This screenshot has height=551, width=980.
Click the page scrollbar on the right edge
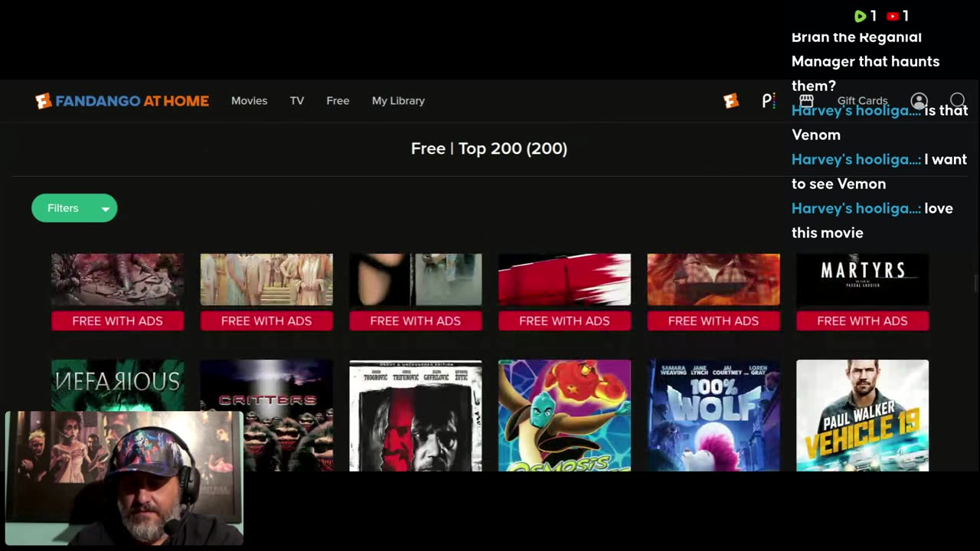tap(976, 283)
